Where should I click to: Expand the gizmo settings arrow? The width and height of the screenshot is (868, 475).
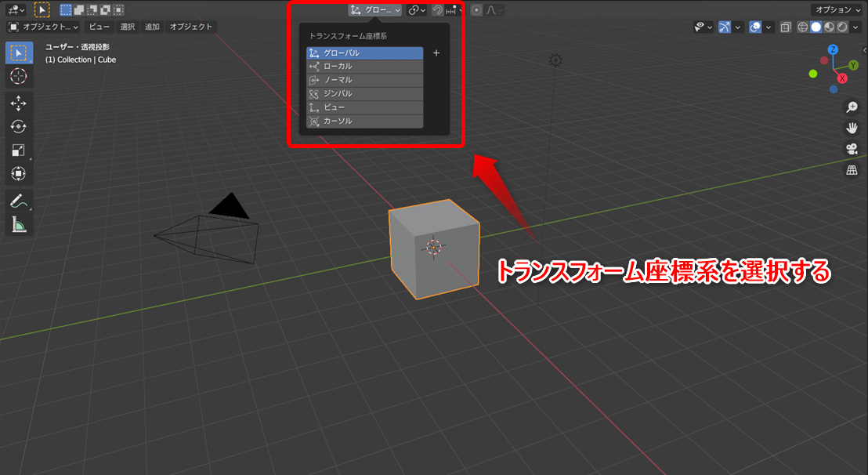pos(737,27)
